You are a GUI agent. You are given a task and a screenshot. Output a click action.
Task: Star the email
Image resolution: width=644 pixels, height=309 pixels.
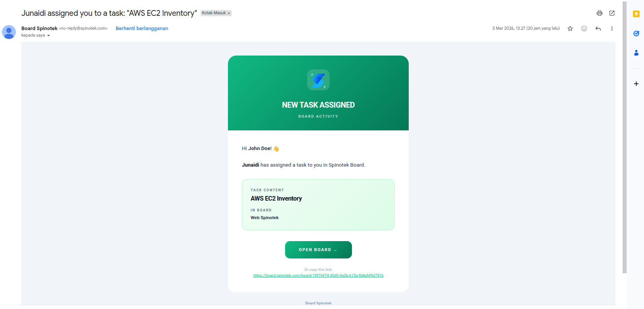pos(570,28)
